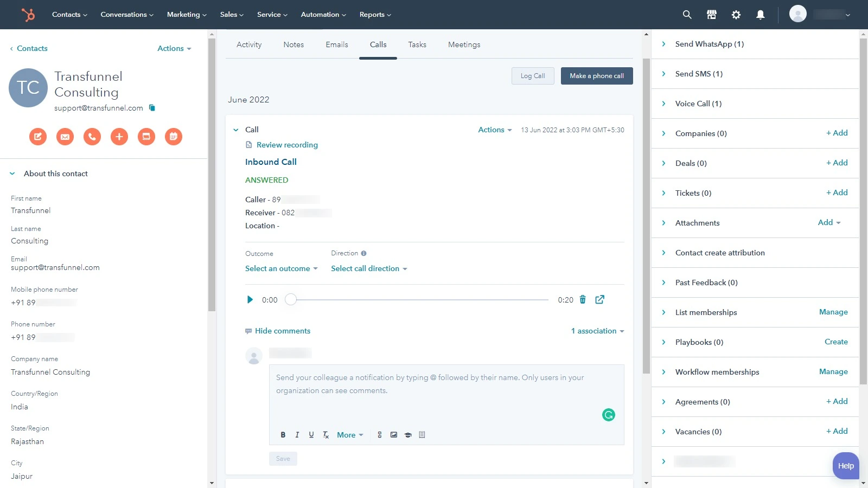This screenshot has height=488, width=868.
Task: Play the call recording
Action: pos(250,299)
